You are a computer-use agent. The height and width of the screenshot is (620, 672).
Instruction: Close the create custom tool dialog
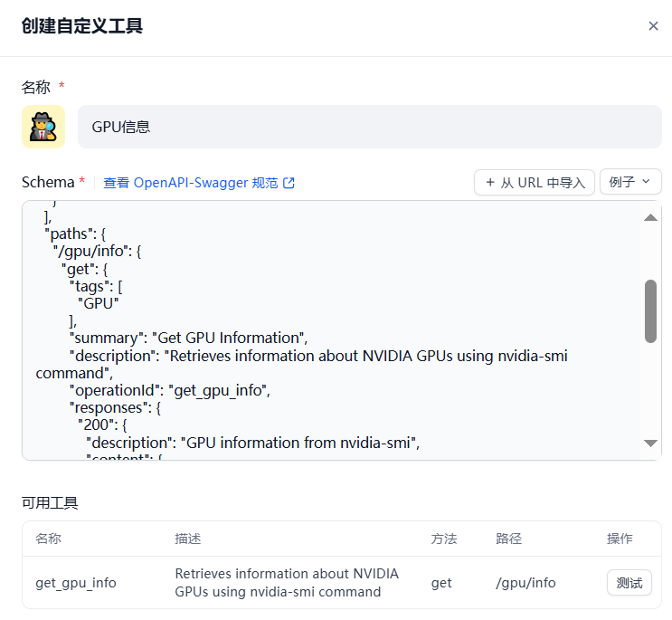tap(653, 26)
